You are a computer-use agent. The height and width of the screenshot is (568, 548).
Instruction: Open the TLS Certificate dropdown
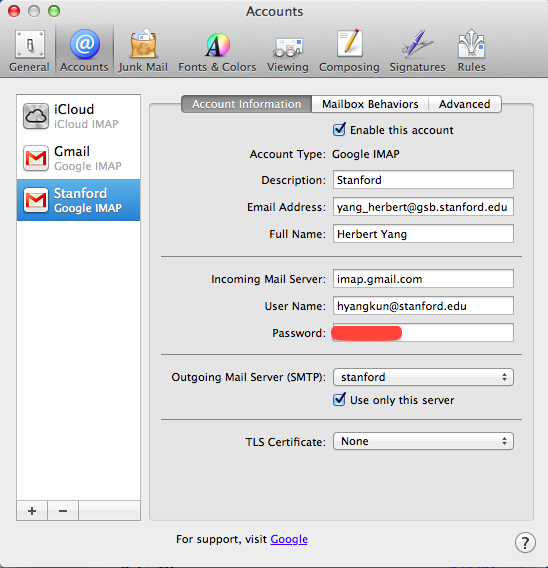pyautogui.click(x=423, y=441)
